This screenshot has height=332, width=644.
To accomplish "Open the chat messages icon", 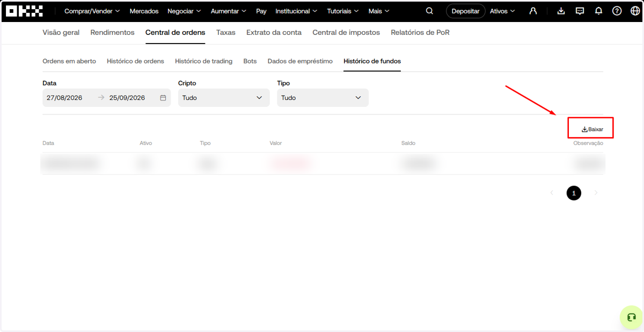I will click(580, 11).
